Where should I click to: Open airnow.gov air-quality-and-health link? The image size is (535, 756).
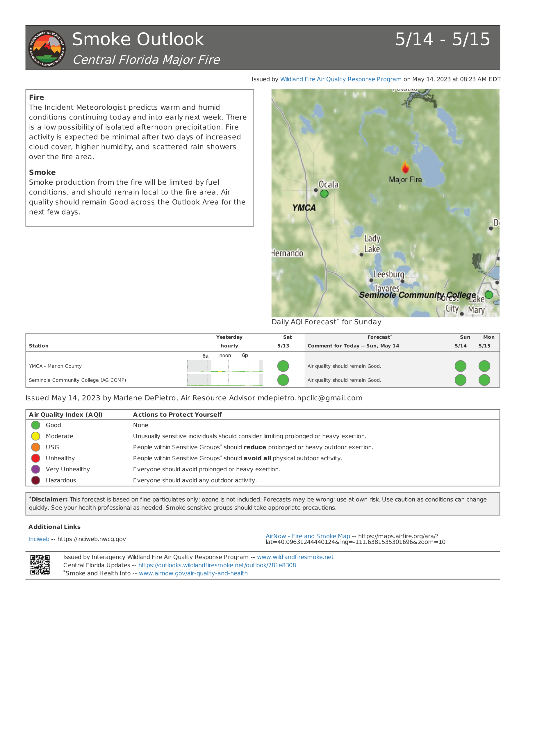[x=193, y=573]
